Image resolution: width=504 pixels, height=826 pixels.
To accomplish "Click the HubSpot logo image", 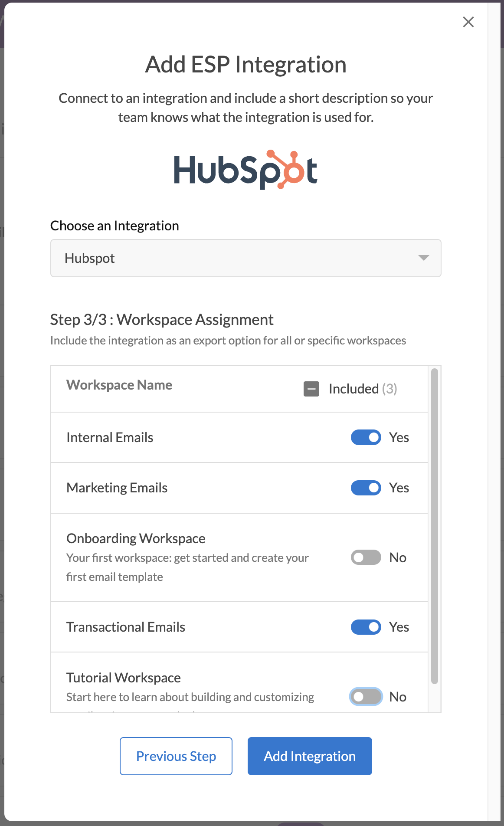I will [x=245, y=170].
